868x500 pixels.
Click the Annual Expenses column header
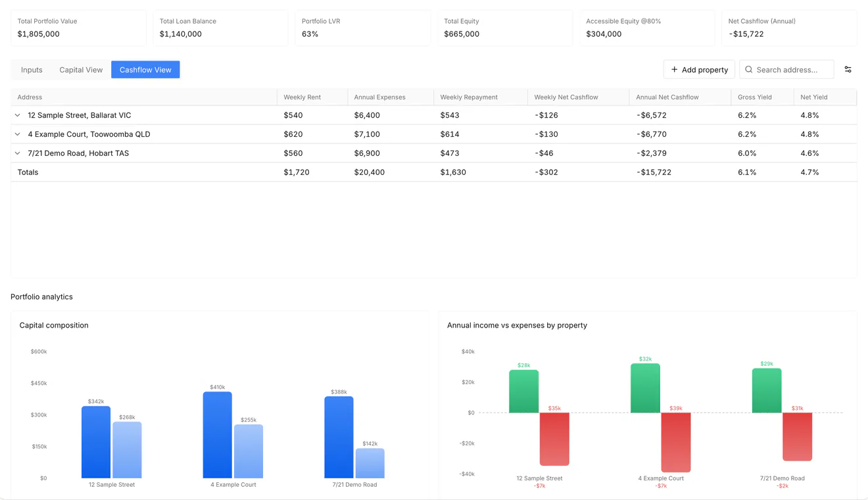[391, 97]
